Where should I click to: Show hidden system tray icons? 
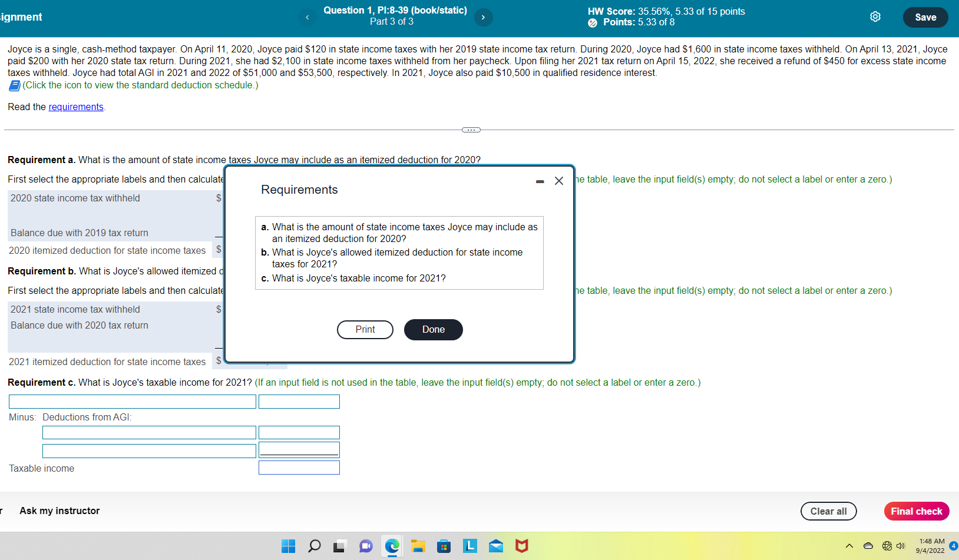849,546
